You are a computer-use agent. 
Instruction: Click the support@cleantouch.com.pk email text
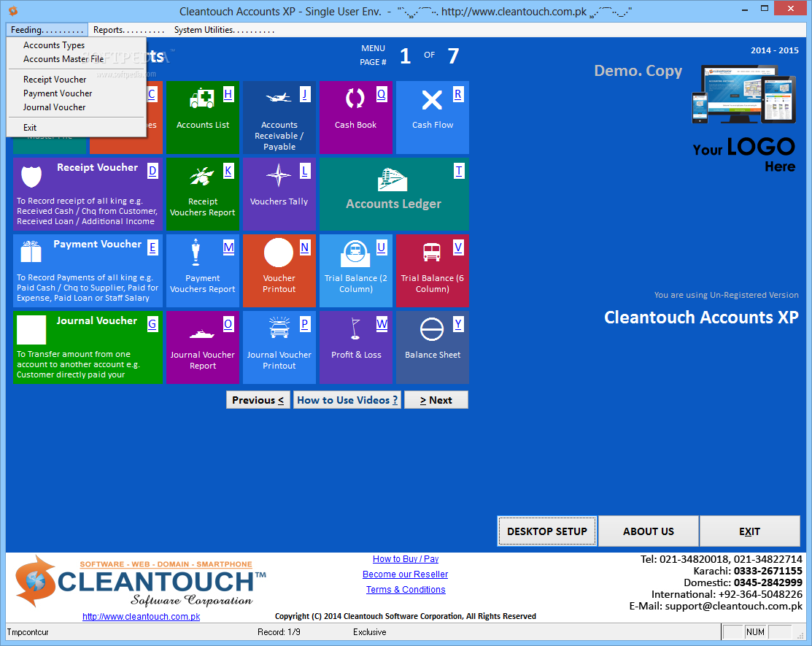pos(734,606)
